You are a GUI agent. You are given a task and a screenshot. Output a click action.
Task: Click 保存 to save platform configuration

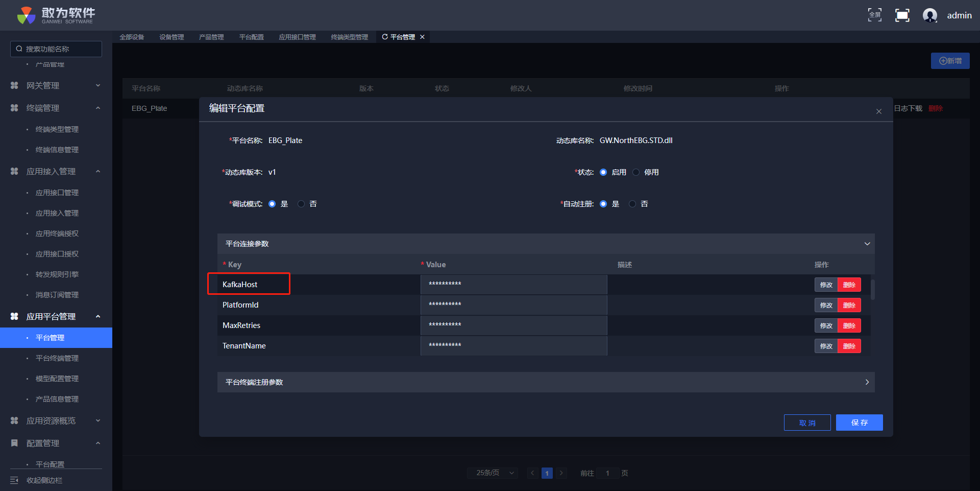pyautogui.click(x=859, y=423)
